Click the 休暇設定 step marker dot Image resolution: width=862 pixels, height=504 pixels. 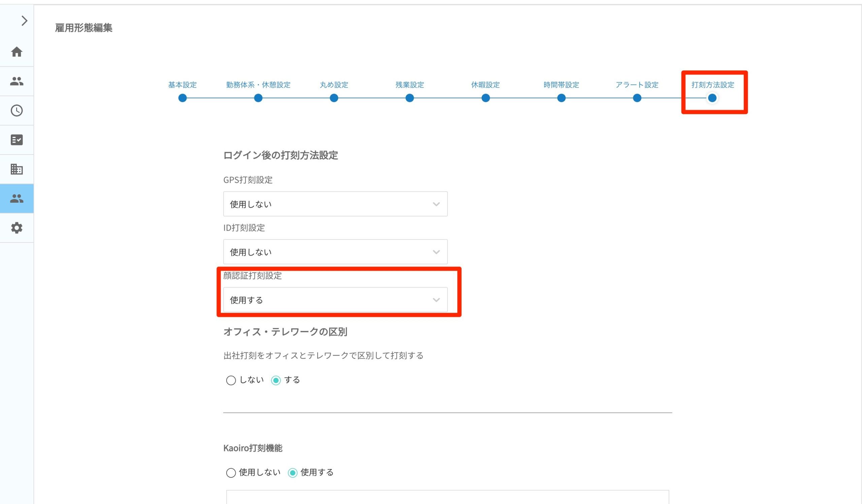click(486, 98)
